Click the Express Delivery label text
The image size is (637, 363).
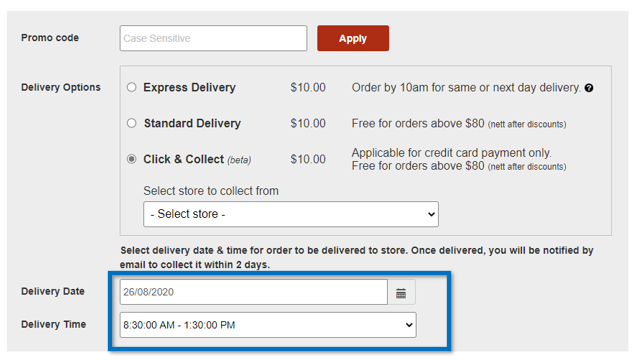[189, 87]
